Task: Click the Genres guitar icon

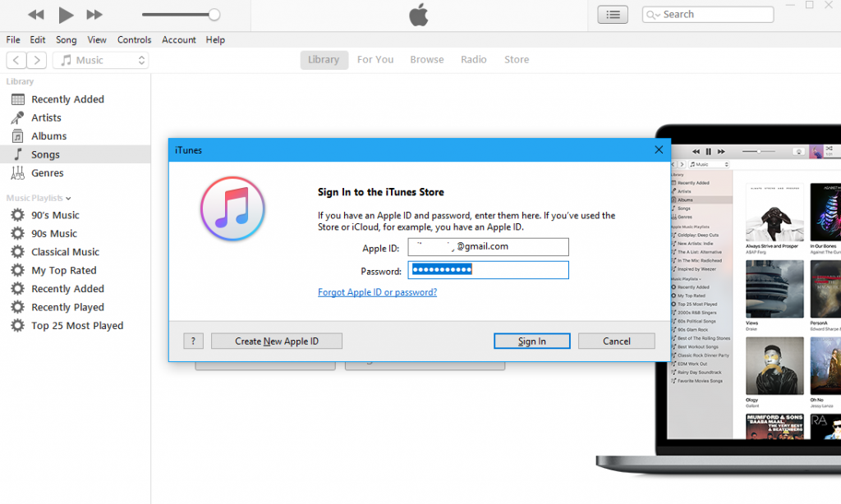Action: 18,172
